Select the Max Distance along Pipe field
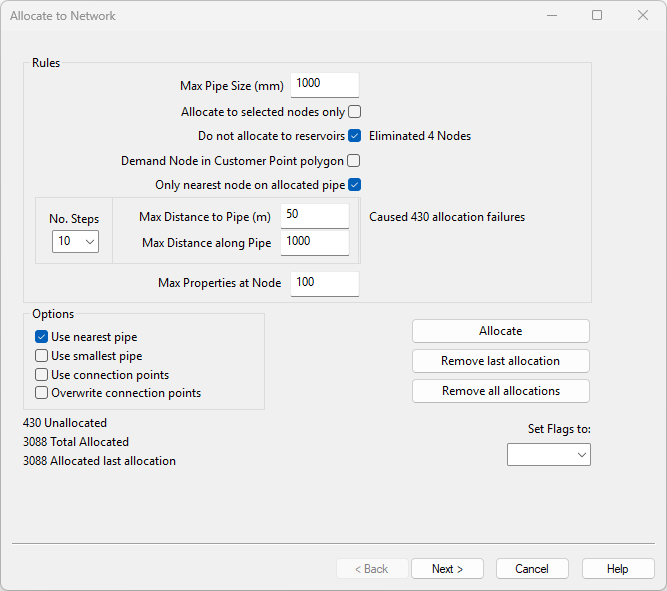The image size is (667, 591). (315, 242)
